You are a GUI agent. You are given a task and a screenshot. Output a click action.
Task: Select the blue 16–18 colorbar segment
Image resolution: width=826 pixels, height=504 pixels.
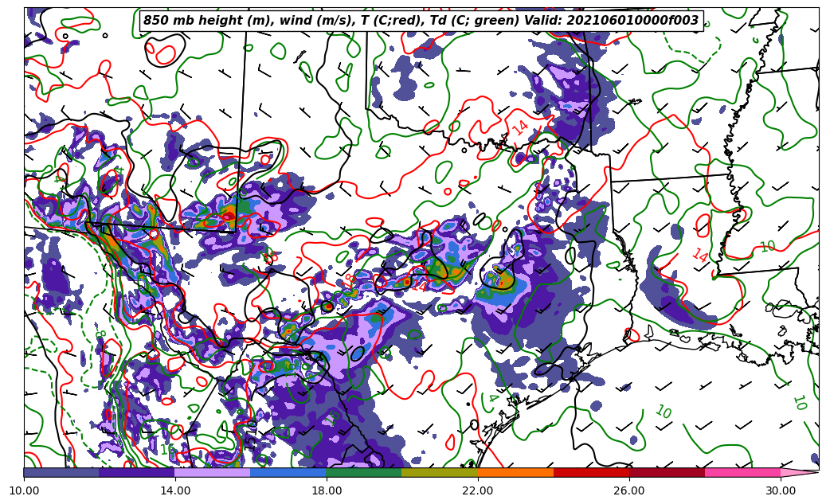pos(288,472)
